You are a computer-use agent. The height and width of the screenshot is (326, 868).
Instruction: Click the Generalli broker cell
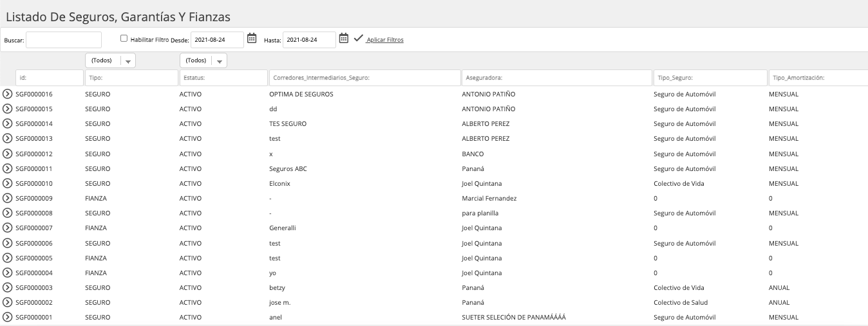pyautogui.click(x=282, y=228)
